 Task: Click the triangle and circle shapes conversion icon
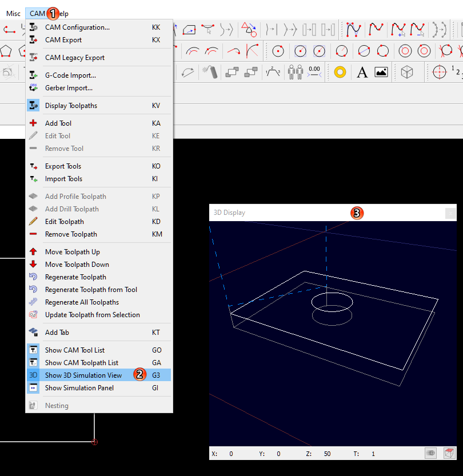(x=249, y=30)
